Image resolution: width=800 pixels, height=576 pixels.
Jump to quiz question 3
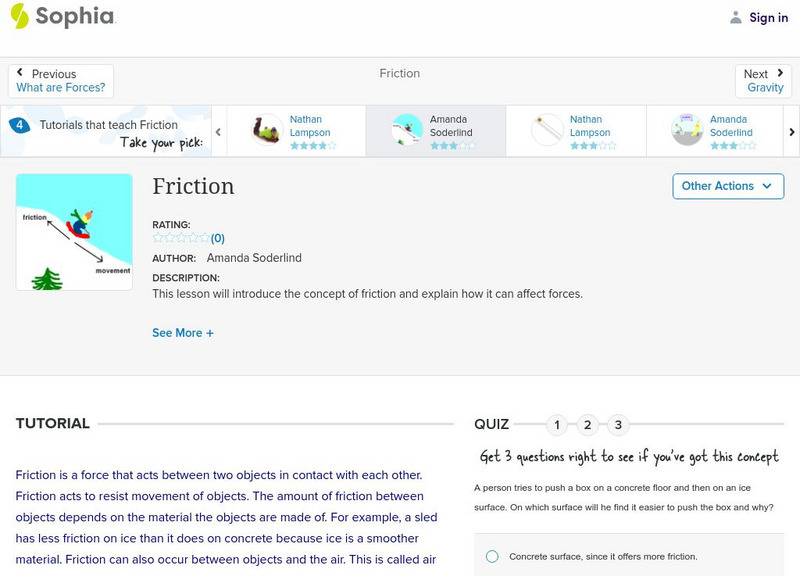pos(618,425)
